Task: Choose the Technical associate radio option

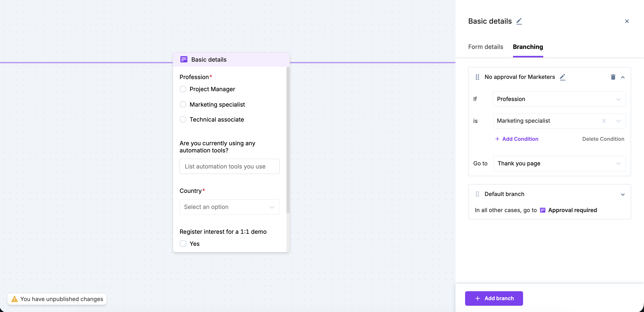Action: click(183, 120)
